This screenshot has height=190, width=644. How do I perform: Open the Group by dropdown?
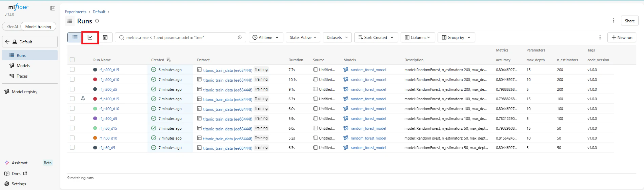(x=456, y=38)
